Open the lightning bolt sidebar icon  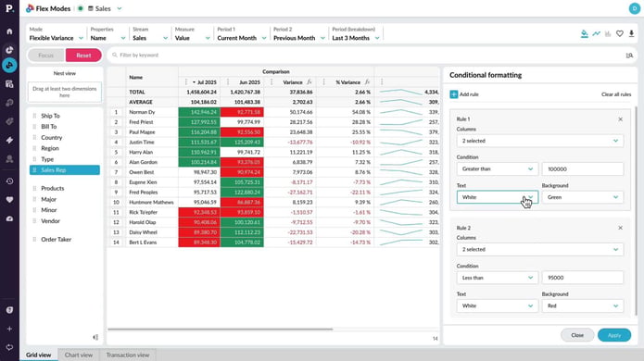[x=9, y=140]
